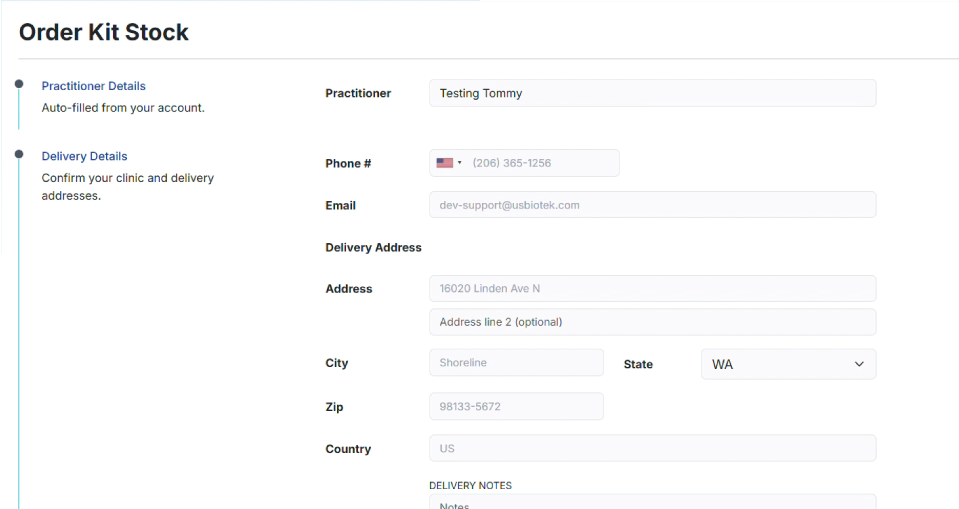The image size is (959, 509).
Task: Go to Delivery Details step
Action: 84,157
